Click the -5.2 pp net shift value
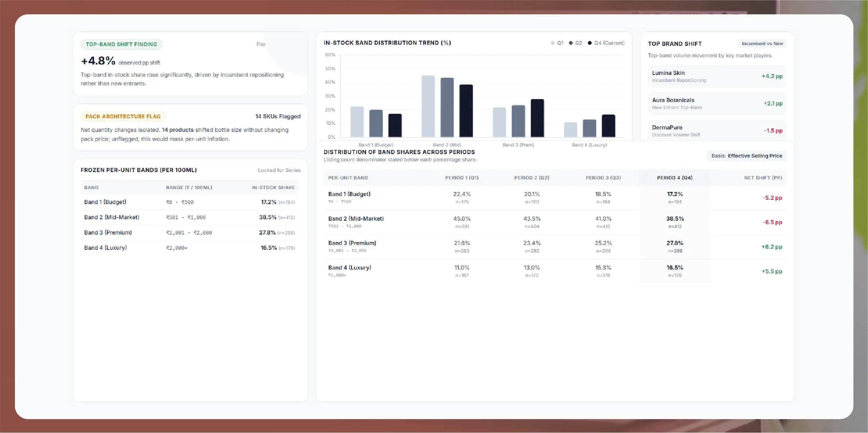868x433 pixels. 772,198
